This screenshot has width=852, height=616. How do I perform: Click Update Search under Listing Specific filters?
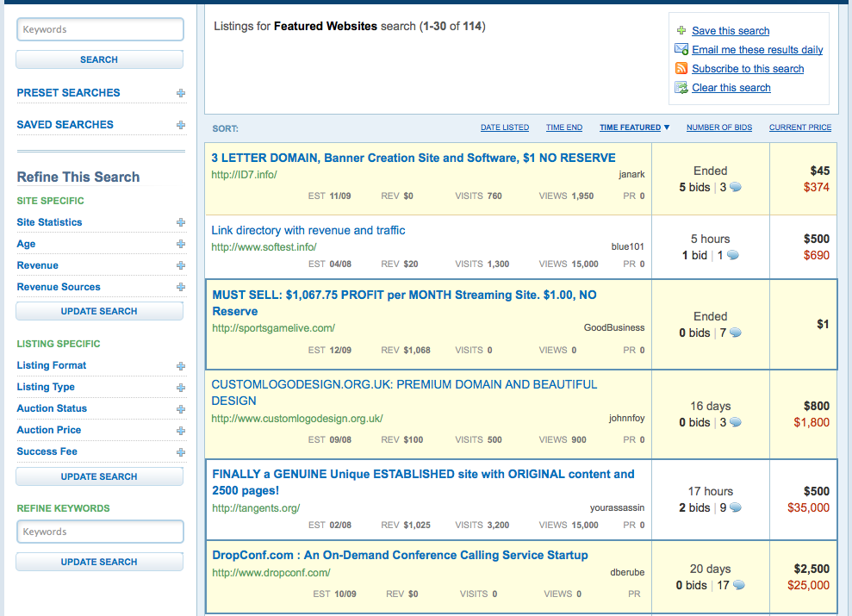point(99,476)
